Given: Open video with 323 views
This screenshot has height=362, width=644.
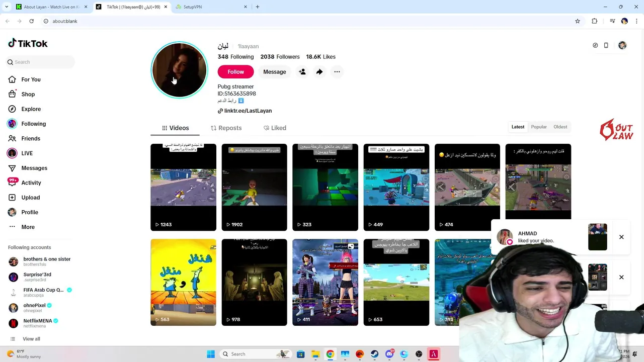Looking at the screenshot, I should 325,188.
